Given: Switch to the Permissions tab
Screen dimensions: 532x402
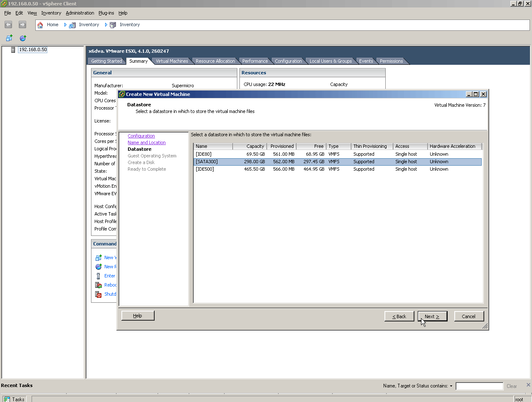Looking at the screenshot, I should [x=391, y=61].
